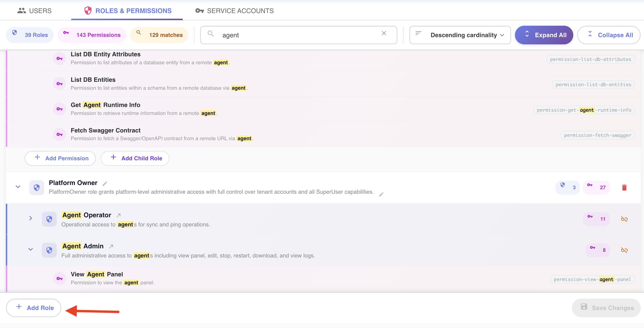Click the Service Accounts key icon
The height and width of the screenshot is (328, 644).
pyautogui.click(x=200, y=11)
